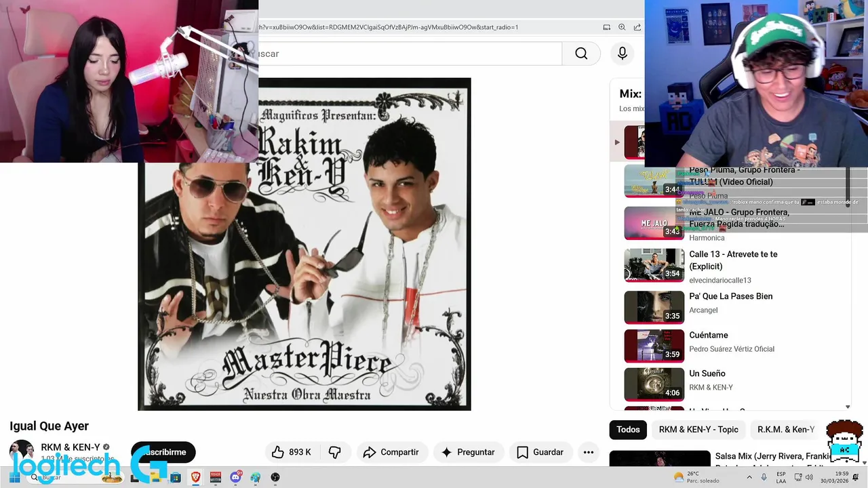Activate voice search microphone icon

point(623,54)
